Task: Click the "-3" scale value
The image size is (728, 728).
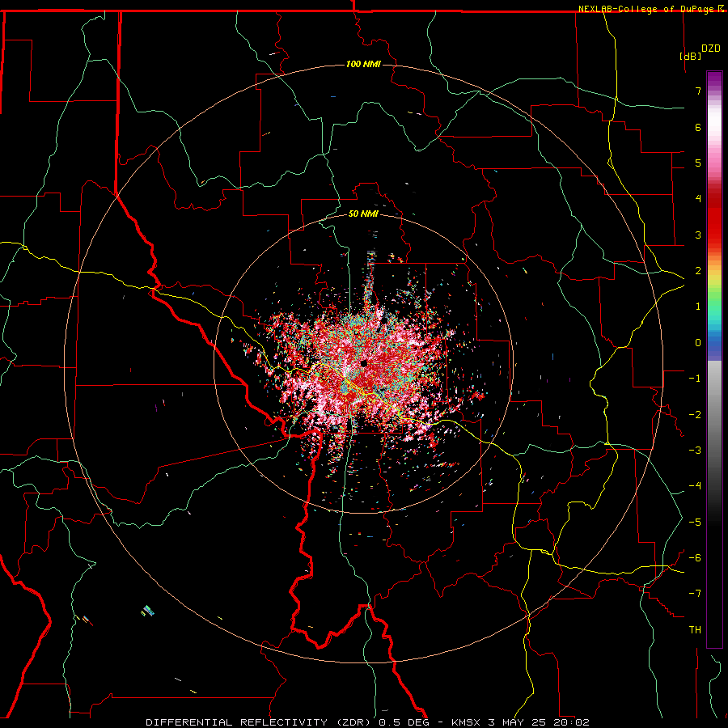Action: tap(695, 451)
